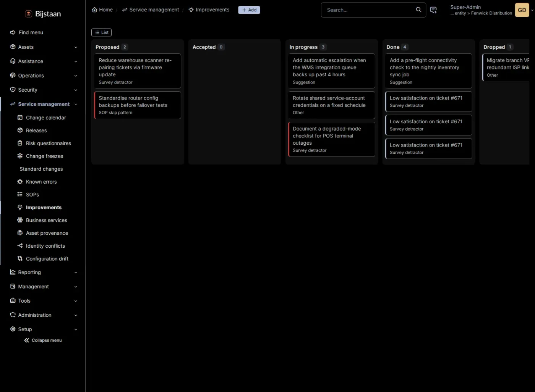
Task: Open card Document a degraded-mode checklist
Action: pos(332,139)
